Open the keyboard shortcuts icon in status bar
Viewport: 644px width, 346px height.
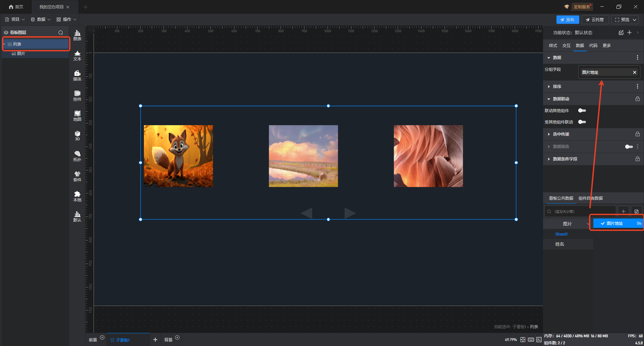pyautogui.click(x=531, y=340)
